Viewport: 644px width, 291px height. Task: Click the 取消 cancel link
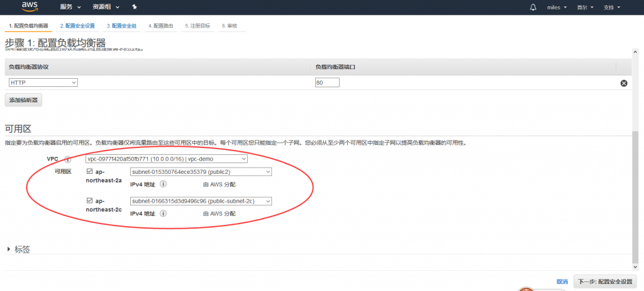pos(562,282)
